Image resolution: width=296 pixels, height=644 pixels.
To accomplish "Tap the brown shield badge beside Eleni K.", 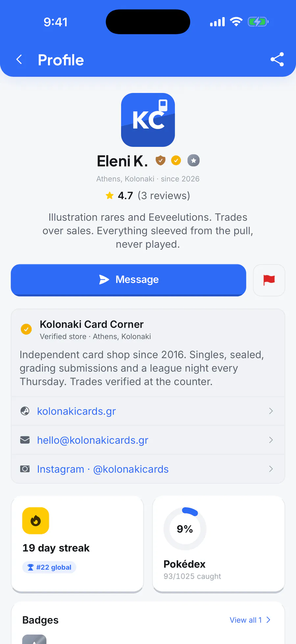I will (160, 160).
